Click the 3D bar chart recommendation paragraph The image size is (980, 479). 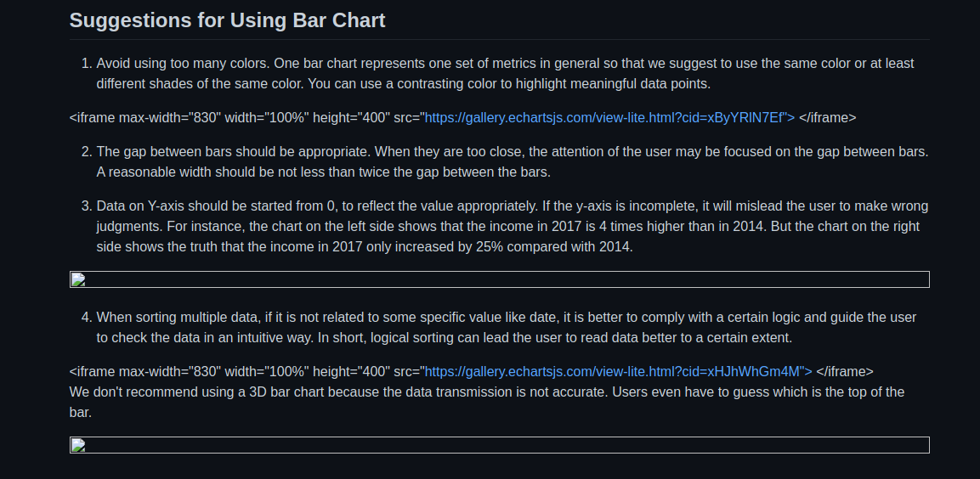coord(487,403)
